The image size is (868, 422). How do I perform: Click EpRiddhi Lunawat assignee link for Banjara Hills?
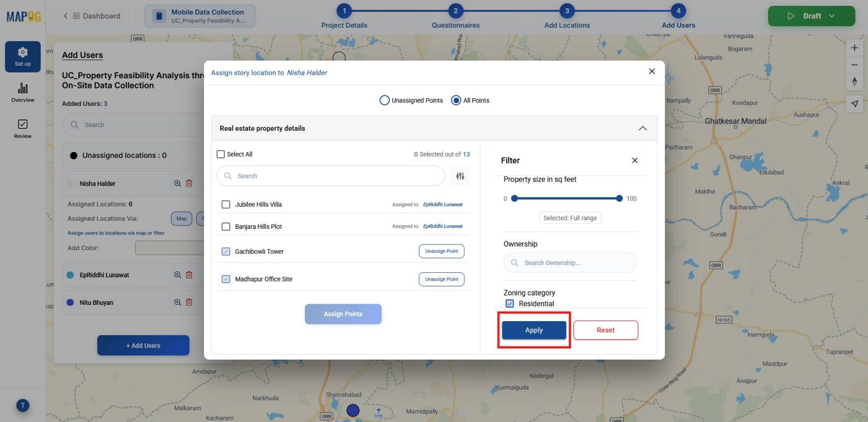pos(443,226)
